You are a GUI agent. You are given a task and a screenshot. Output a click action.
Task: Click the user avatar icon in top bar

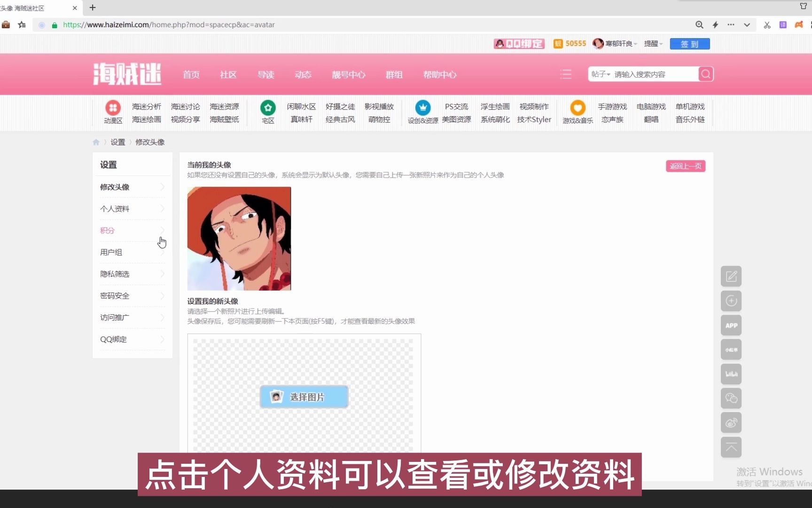click(598, 43)
